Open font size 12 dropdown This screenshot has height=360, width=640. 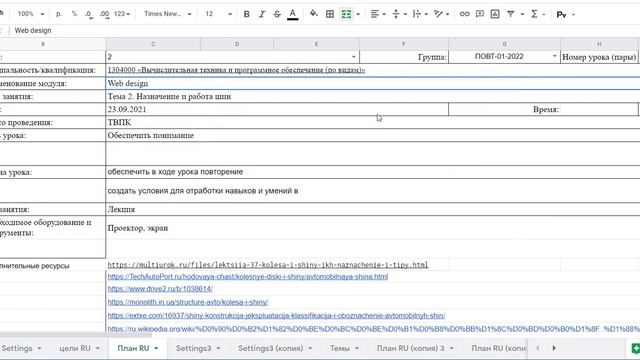pos(218,14)
